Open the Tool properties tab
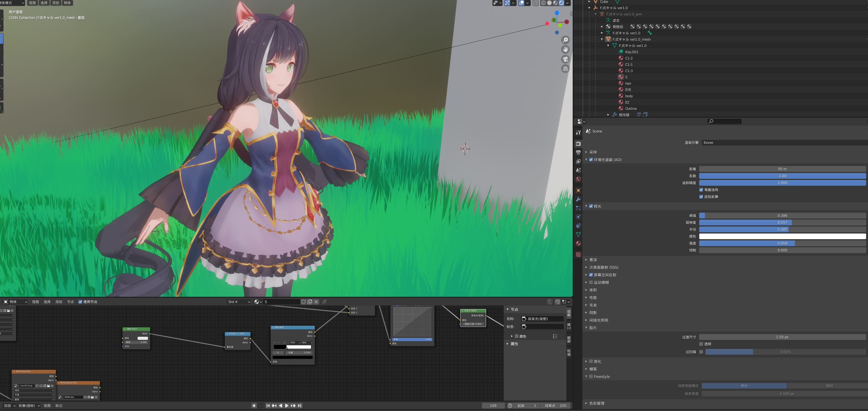This screenshot has width=868, height=411. pos(578,132)
